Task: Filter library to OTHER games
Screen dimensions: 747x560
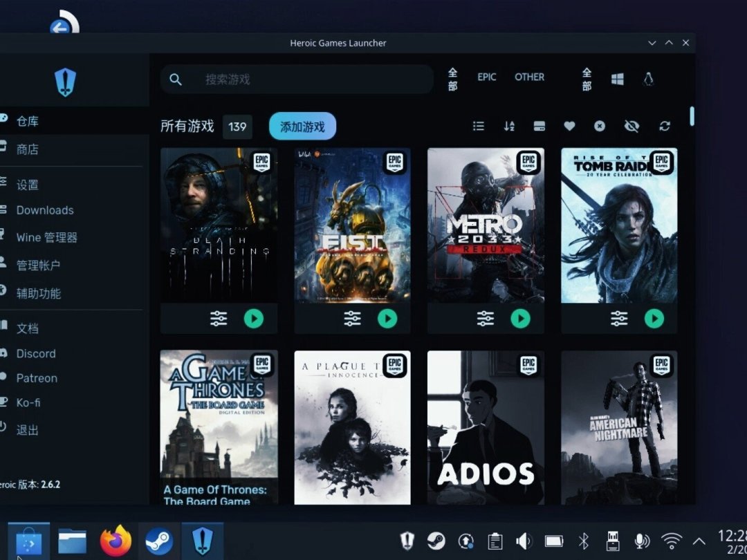Action: tap(529, 77)
